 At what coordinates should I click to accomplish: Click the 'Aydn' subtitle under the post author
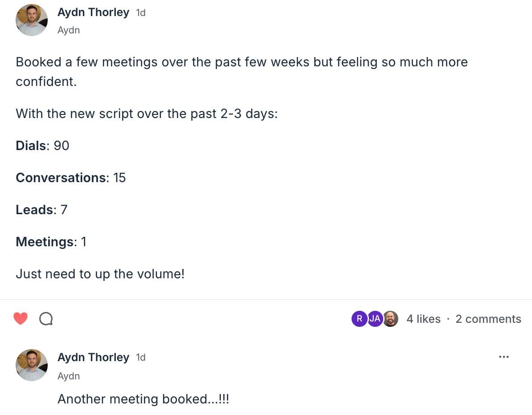[69, 30]
